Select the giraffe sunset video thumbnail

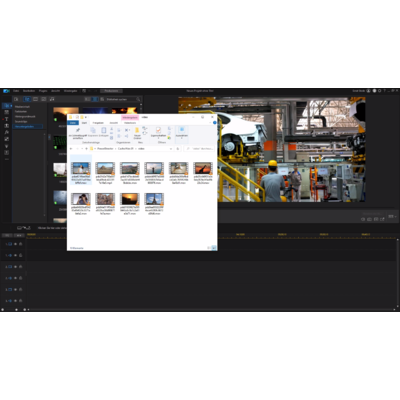[x=203, y=168]
